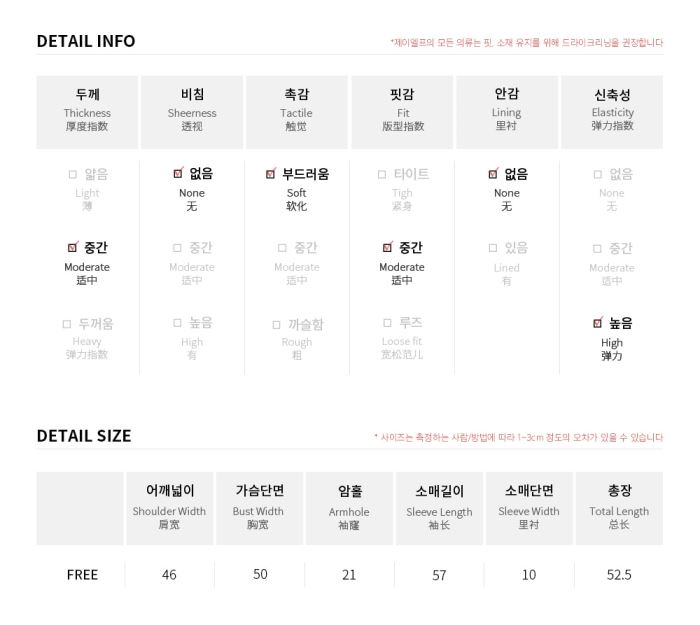This screenshot has height=625, width=700.
Task: Check the Lined checkbox
Action: (493, 248)
